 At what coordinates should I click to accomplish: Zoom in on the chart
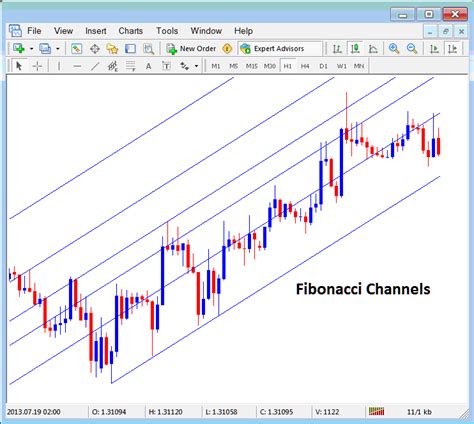tap(394, 49)
